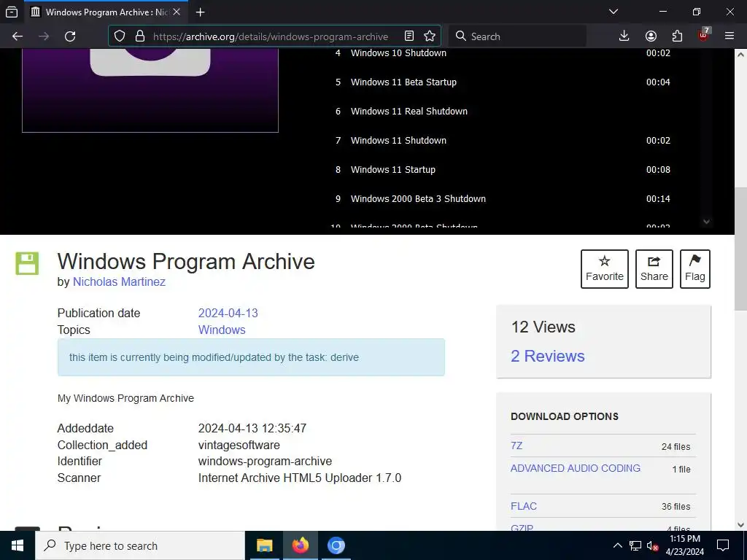Open the Firefox account icon
This screenshot has width=747, height=560.
coord(651,36)
